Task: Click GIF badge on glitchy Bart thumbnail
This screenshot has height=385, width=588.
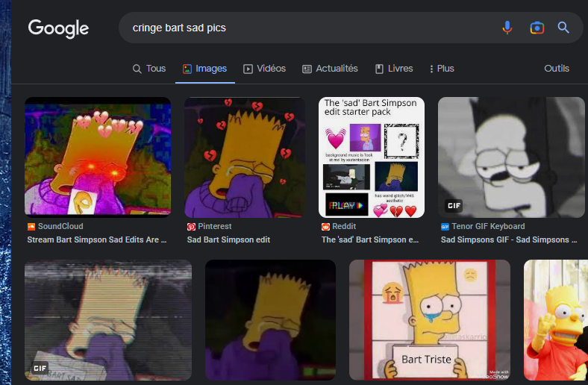Action: 40,368
